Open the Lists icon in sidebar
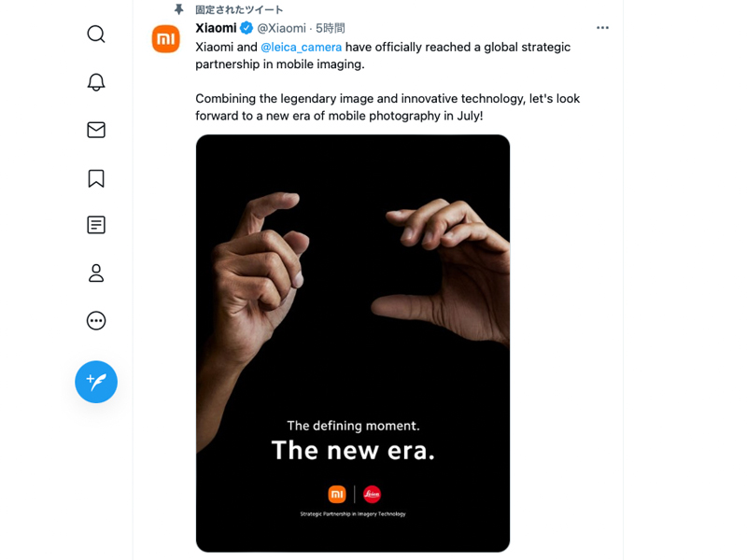 (x=96, y=225)
